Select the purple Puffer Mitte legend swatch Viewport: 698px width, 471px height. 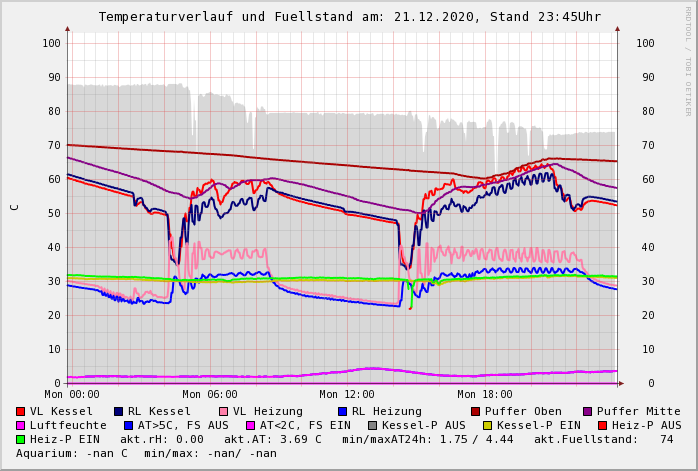pyautogui.click(x=587, y=411)
